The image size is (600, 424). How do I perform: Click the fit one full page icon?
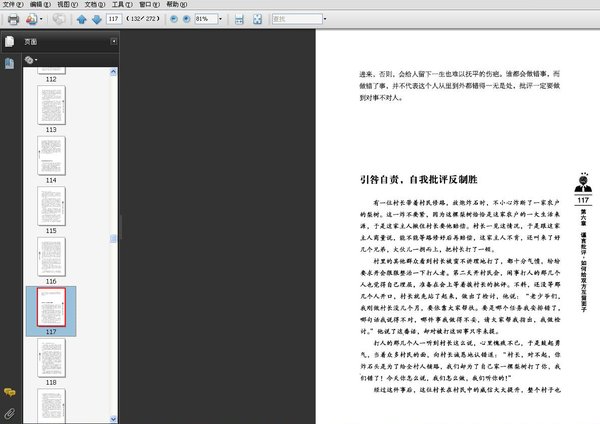click(258, 19)
